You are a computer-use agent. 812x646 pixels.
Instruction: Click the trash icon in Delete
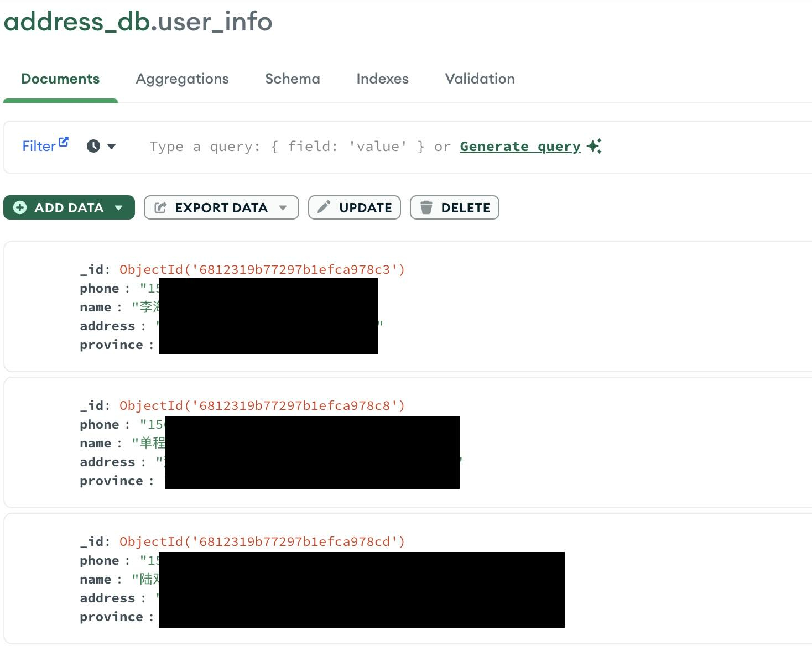pos(426,207)
